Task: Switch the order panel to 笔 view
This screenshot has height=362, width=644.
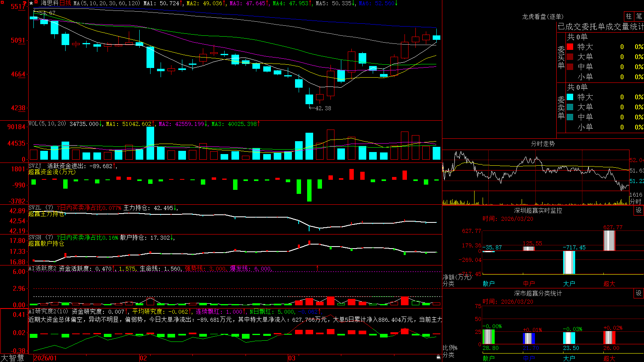Action: click(639, 16)
